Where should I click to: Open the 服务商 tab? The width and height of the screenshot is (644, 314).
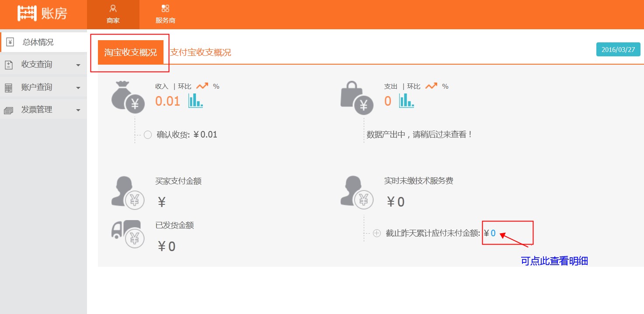point(165,14)
